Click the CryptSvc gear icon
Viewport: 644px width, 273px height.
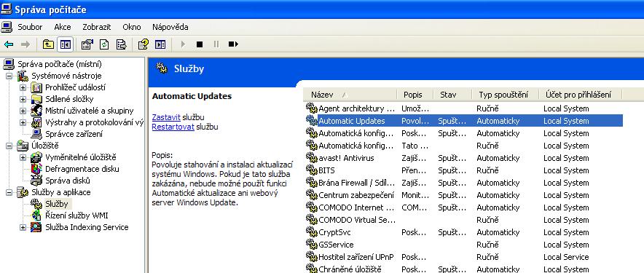coord(312,232)
